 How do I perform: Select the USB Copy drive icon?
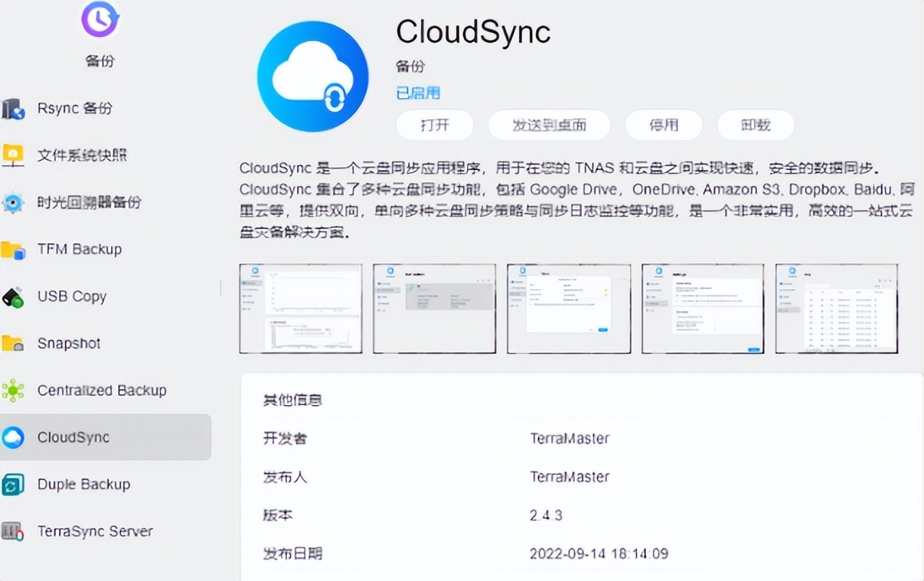(x=14, y=296)
